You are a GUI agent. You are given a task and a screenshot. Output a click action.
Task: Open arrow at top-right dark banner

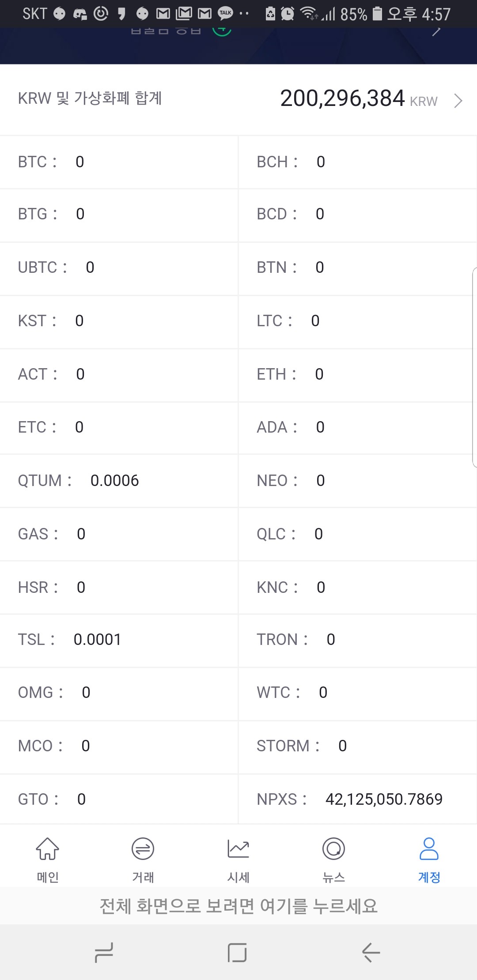(436, 31)
